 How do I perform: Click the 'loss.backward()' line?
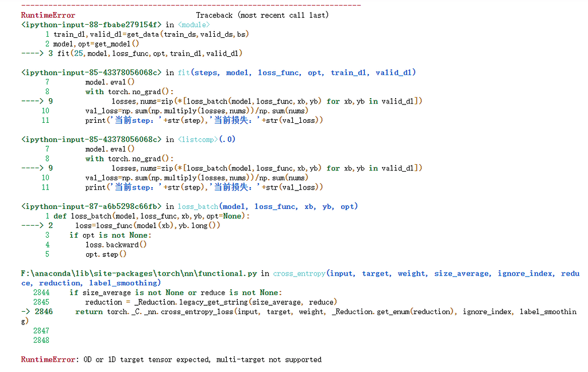click(x=116, y=245)
